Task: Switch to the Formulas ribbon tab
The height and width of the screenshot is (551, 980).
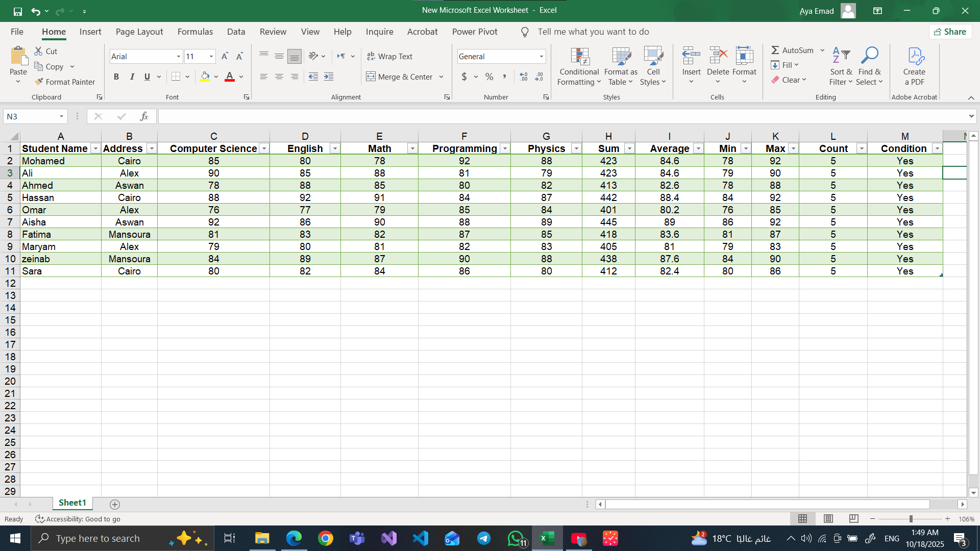Action: [x=195, y=32]
